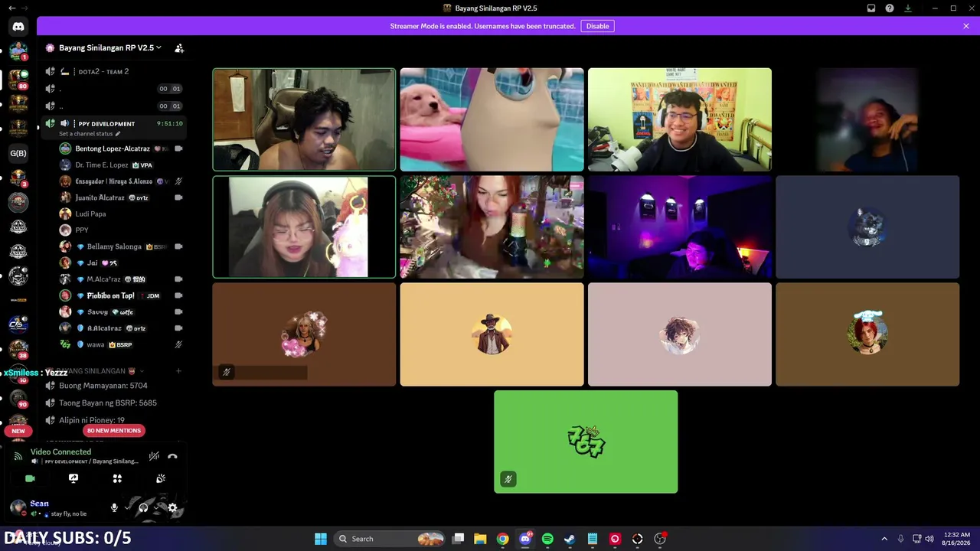Dismiss the Streamer Mode banner

pyautogui.click(x=966, y=26)
